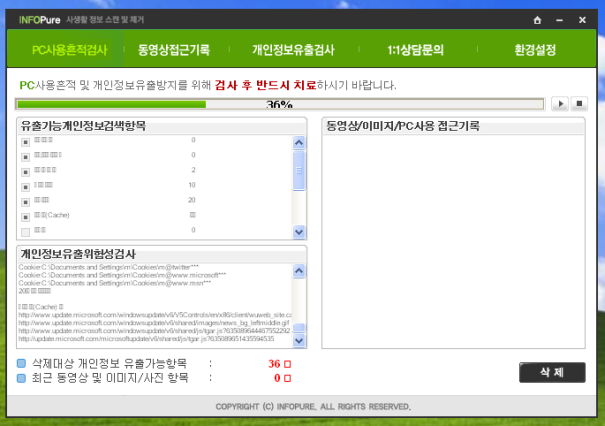Click the scan progress bar at 36%
Image resolution: width=605 pixels, height=426 pixels.
pyautogui.click(x=279, y=103)
